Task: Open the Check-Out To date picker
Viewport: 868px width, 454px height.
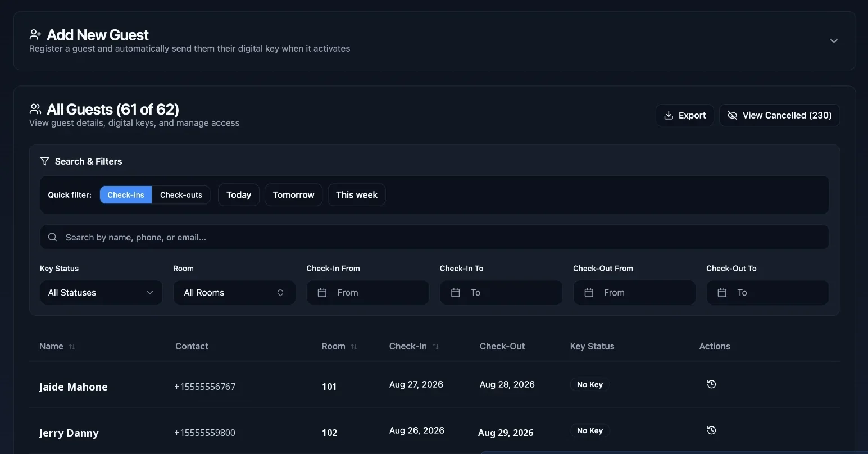Action: pos(767,293)
